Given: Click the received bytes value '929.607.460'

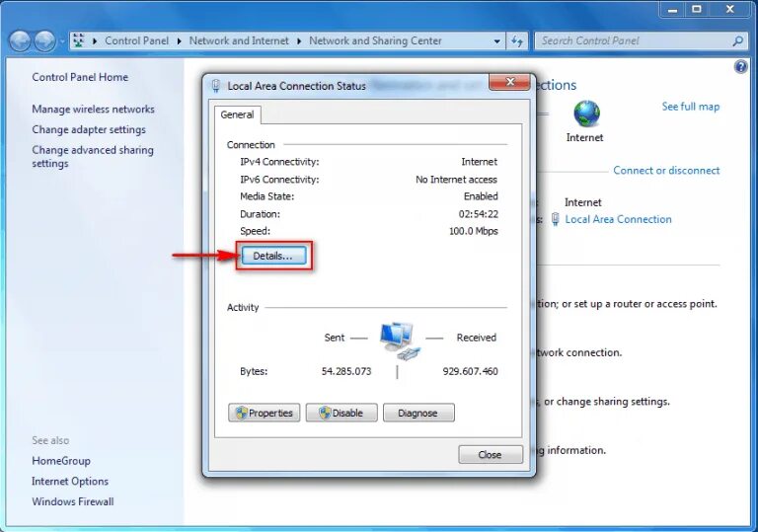Looking at the screenshot, I should 471,371.
